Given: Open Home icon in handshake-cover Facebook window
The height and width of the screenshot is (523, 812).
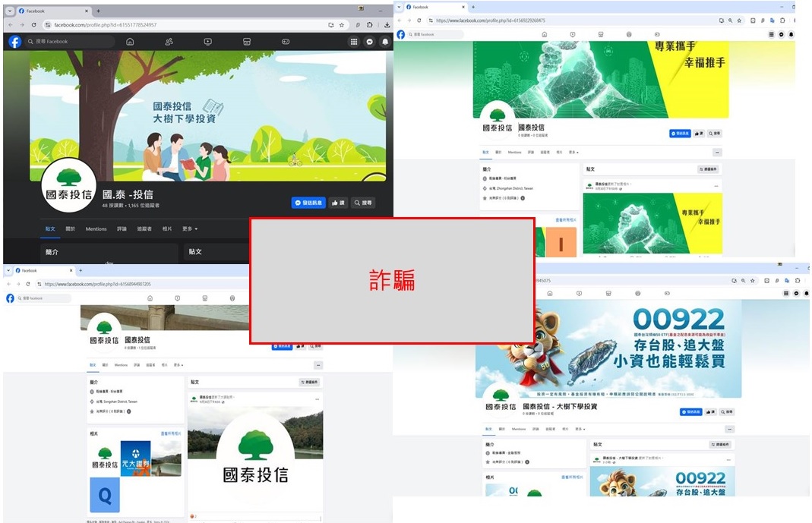Looking at the screenshot, I should [545, 34].
